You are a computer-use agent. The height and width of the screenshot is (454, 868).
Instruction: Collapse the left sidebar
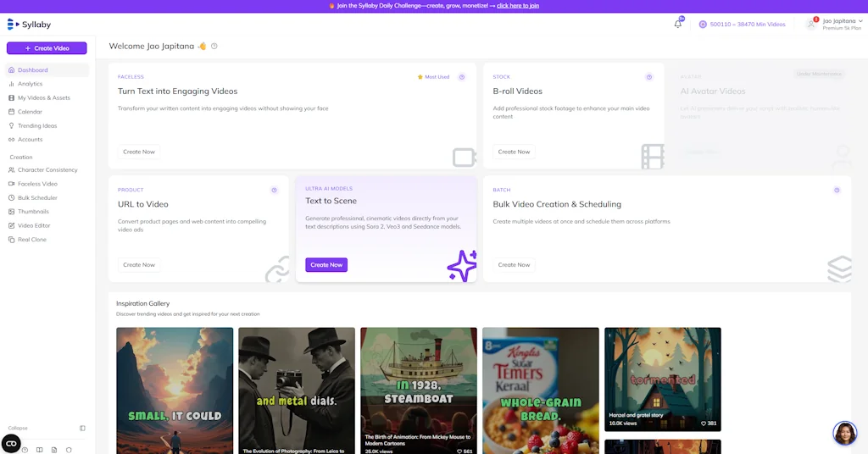(82, 428)
